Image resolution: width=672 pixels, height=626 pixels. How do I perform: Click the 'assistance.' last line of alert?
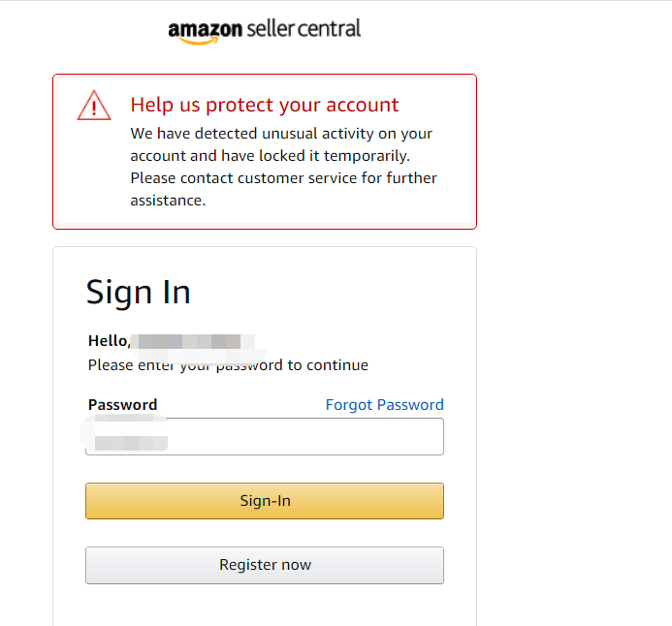coord(168,201)
